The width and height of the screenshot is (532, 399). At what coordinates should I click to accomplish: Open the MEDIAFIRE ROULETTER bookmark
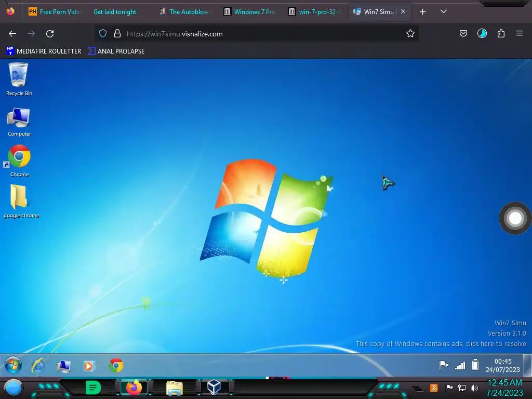coord(44,51)
